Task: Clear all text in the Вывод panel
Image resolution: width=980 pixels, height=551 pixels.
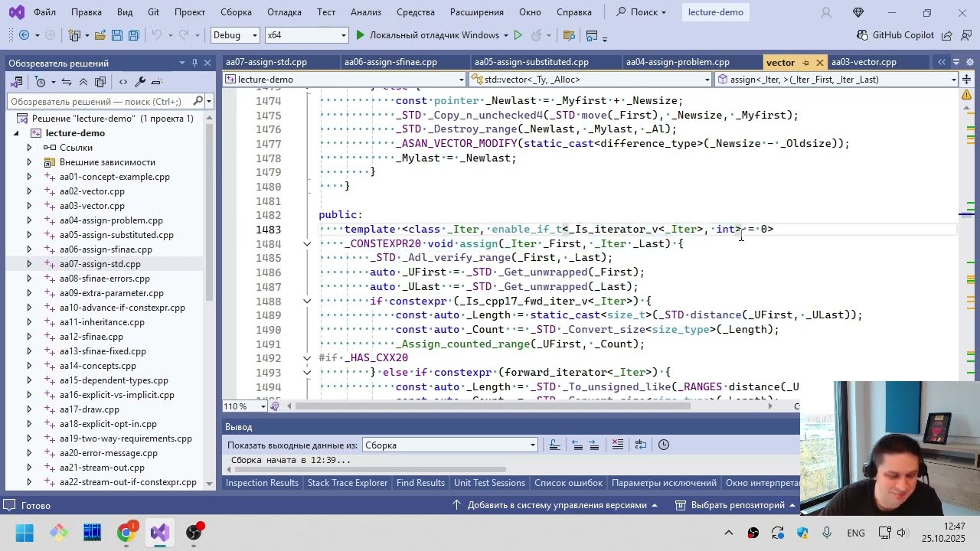Action: pyautogui.click(x=618, y=445)
